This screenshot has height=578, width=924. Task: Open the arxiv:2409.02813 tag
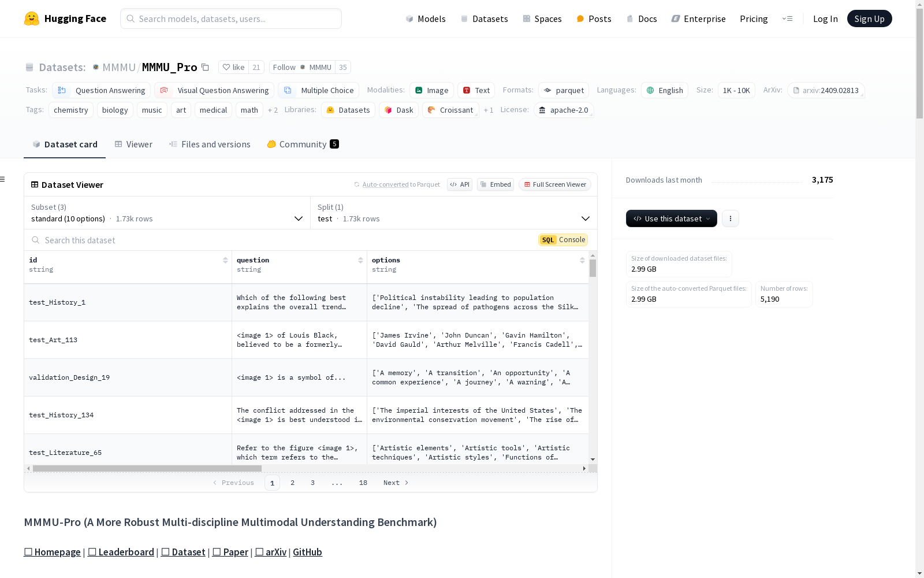pyautogui.click(x=826, y=90)
